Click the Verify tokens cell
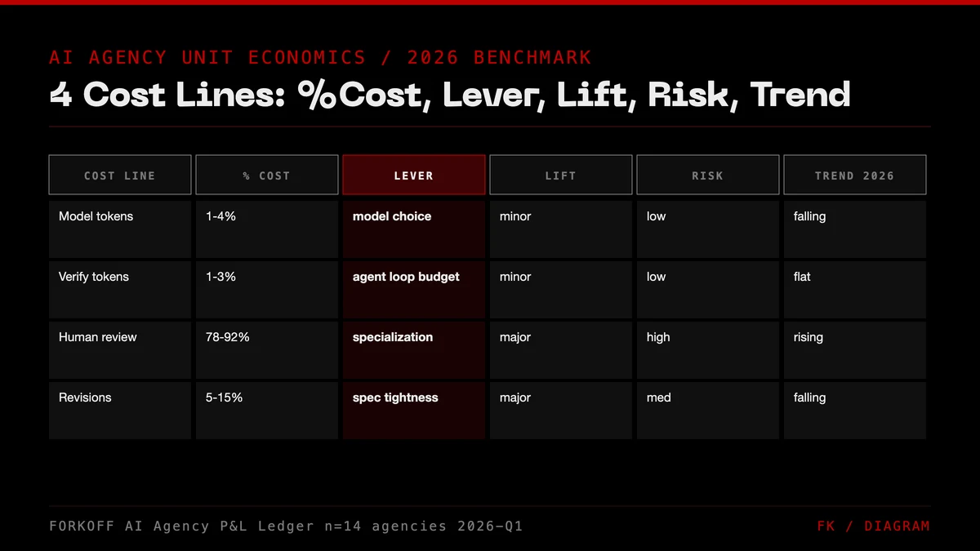This screenshot has width=980, height=551. click(x=120, y=290)
